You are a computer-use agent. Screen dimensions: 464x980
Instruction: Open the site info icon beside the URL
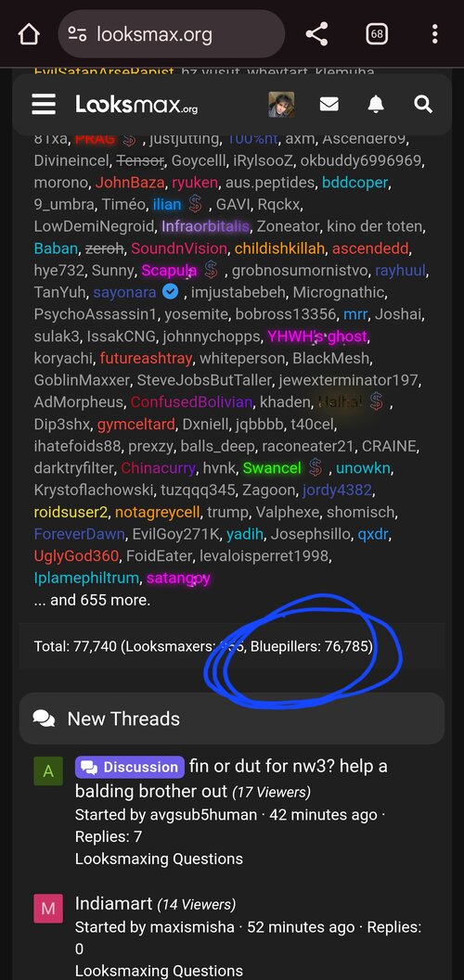78,34
